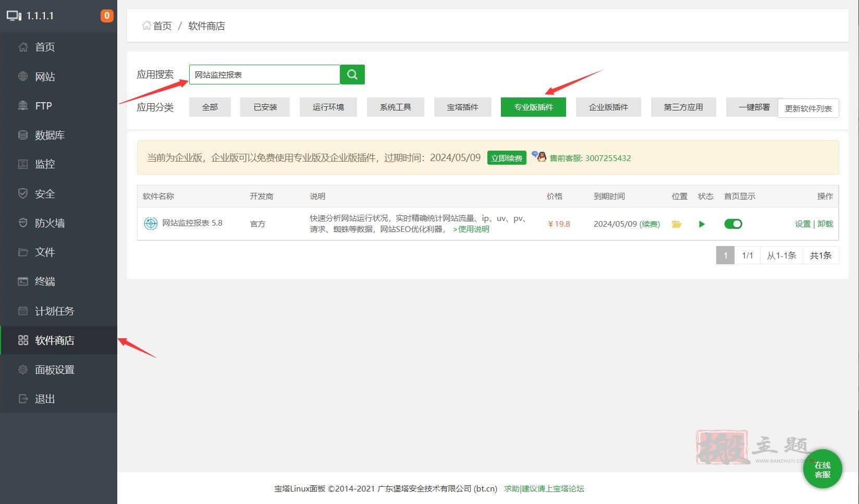
Task: Open the 使用说明 link
Action: pyautogui.click(x=471, y=229)
